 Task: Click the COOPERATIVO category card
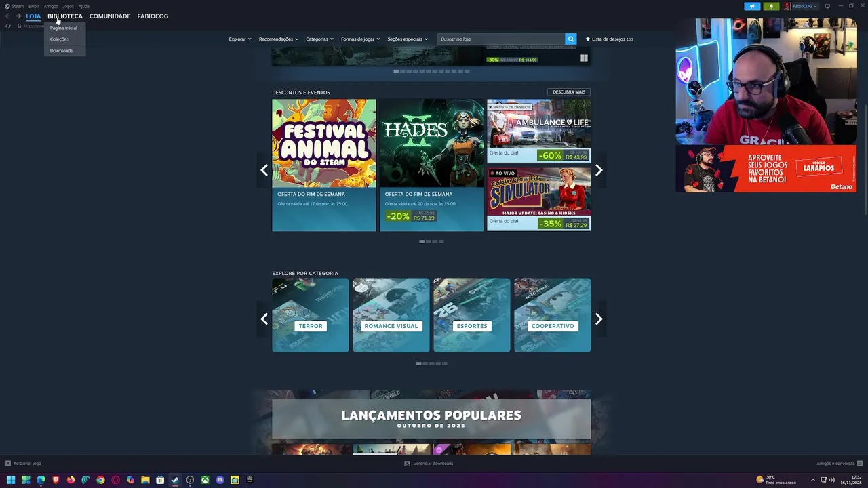[x=553, y=315]
